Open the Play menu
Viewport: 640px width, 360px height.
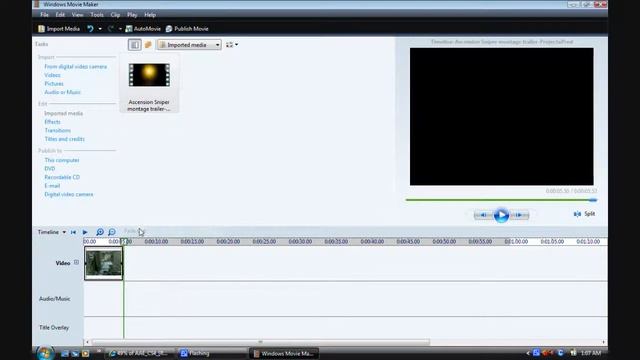pyautogui.click(x=132, y=15)
